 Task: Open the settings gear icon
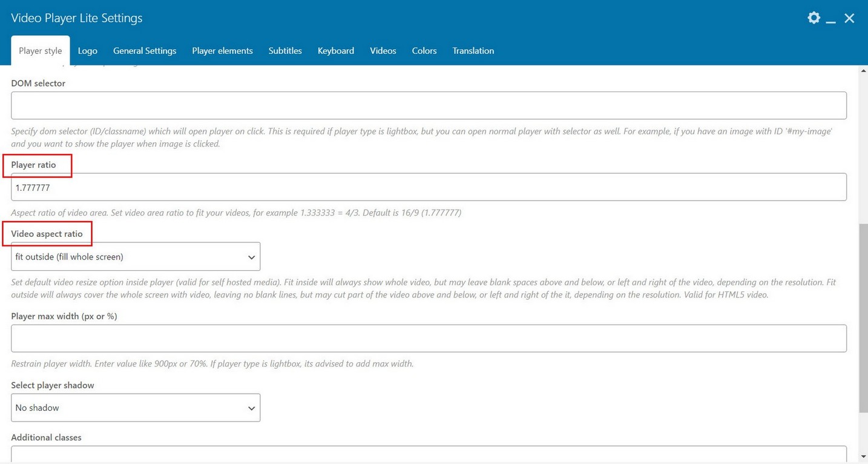[814, 18]
